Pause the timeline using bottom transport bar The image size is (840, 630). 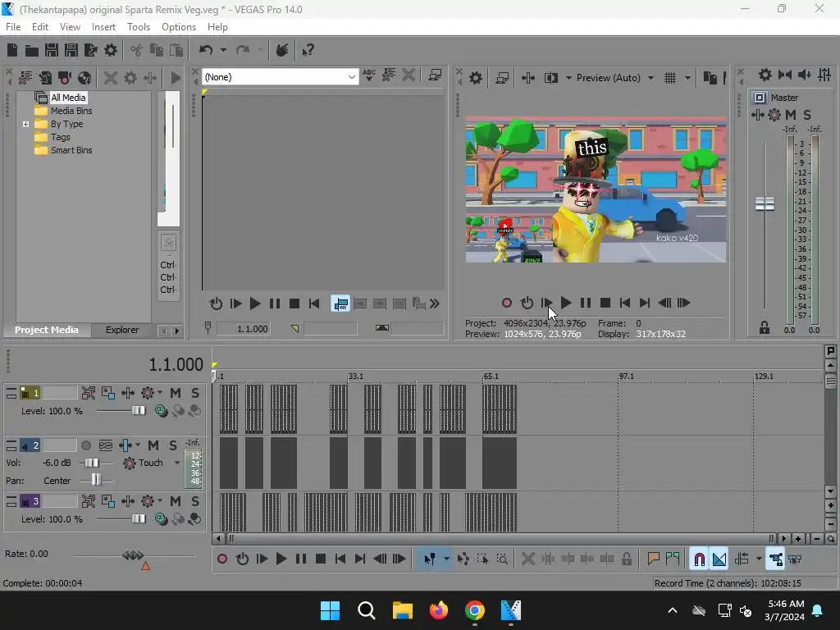click(x=301, y=559)
